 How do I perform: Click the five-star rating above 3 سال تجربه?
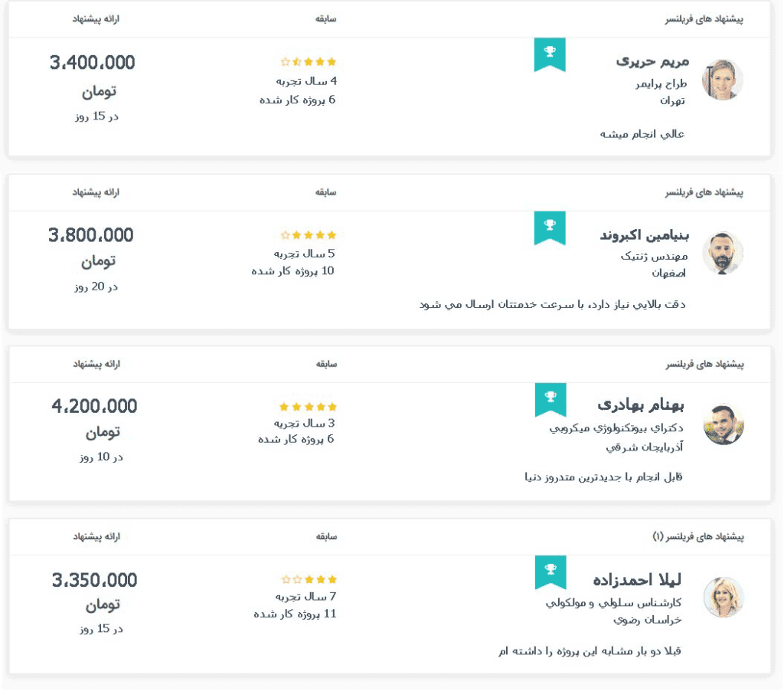coord(308,407)
